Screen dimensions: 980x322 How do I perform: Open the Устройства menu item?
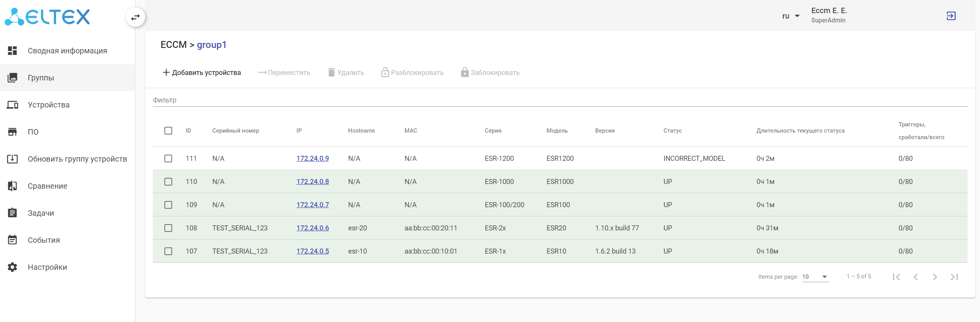tap(49, 105)
